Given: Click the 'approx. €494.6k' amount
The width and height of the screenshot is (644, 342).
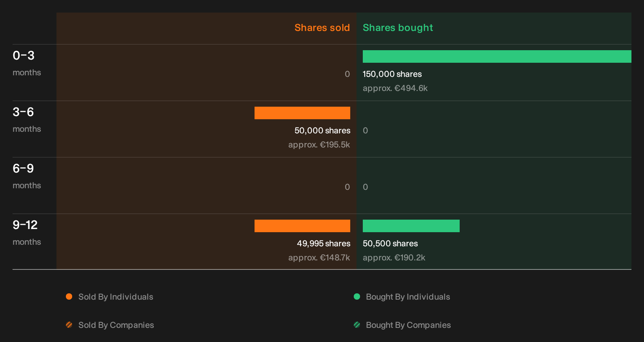Looking at the screenshot, I should (395, 88).
